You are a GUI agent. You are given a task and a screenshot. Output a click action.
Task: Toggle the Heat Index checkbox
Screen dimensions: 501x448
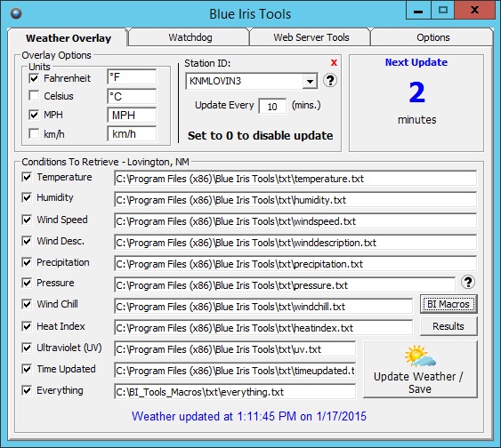27,326
